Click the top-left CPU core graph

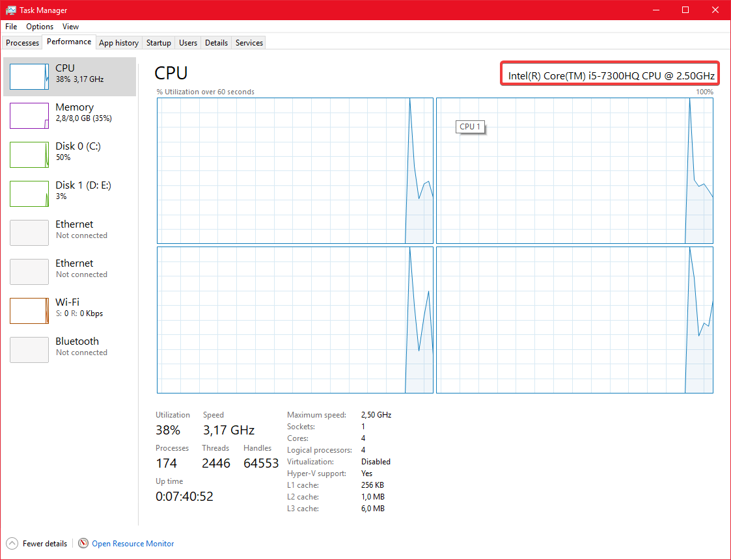click(295, 170)
